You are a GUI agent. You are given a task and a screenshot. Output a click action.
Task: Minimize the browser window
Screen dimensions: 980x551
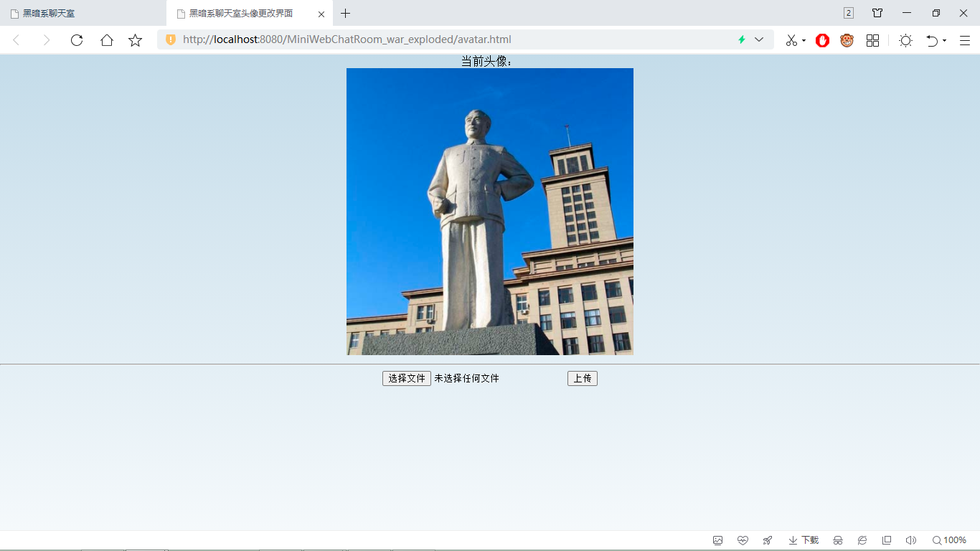[x=907, y=13]
